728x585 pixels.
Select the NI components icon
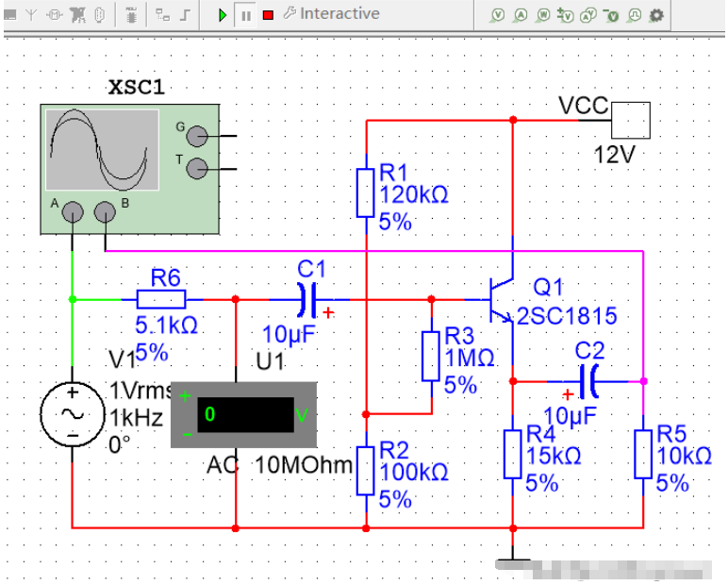point(77,15)
